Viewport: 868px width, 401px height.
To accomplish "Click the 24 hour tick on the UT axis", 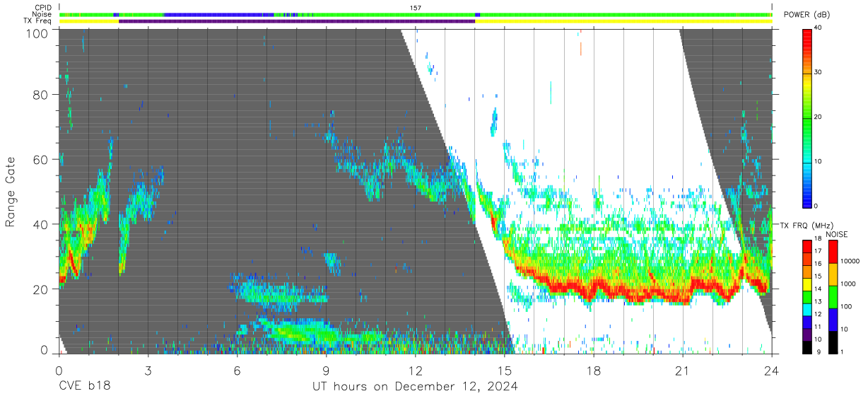I will coord(771,369).
